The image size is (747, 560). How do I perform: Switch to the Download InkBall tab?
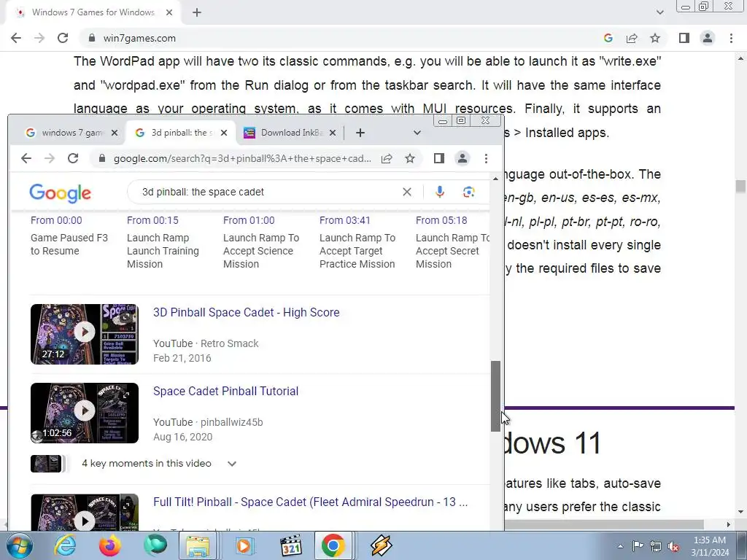click(291, 133)
